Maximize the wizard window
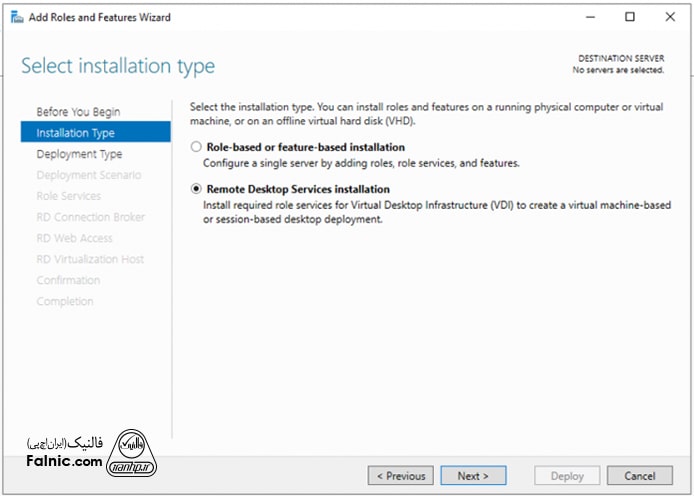 629,17
